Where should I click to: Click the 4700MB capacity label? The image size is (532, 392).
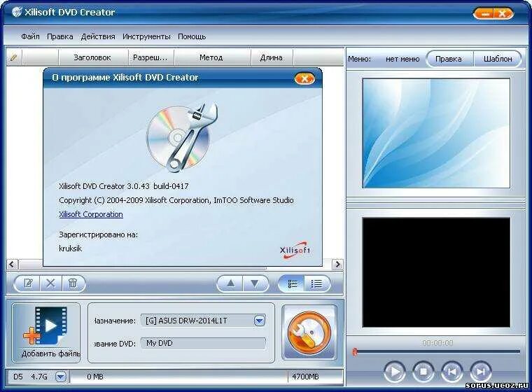305,377
